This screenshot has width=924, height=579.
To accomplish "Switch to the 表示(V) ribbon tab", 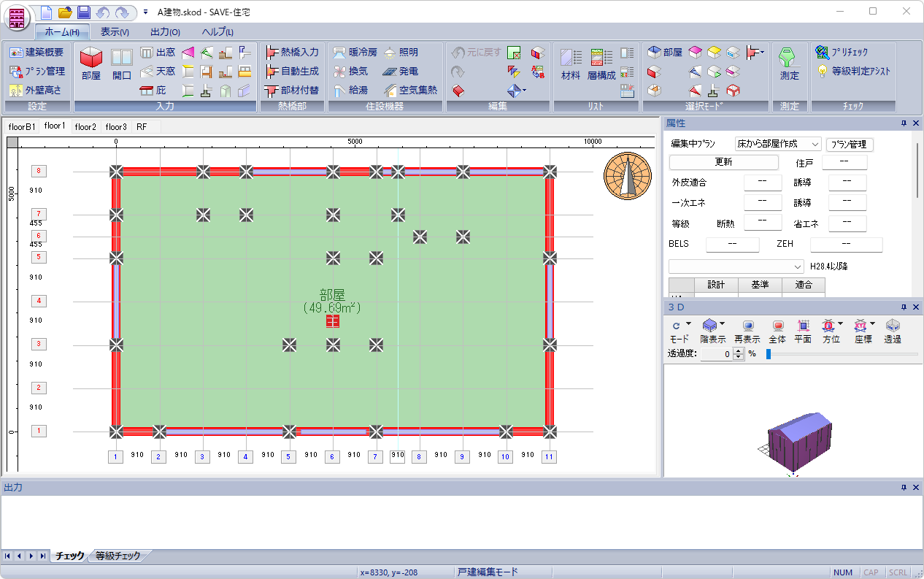I will pyautogui.click(x=115, y=32).
